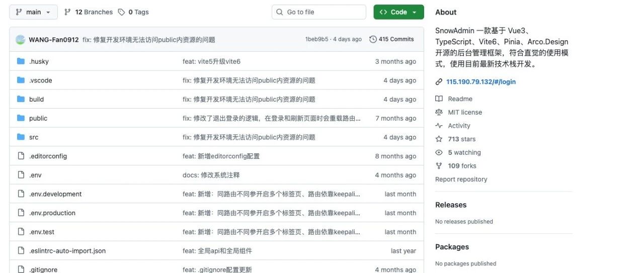Click the file icon next to .eslintrc-auto-import.json
This screenshot has width=644, height=273.
(21, 251)
